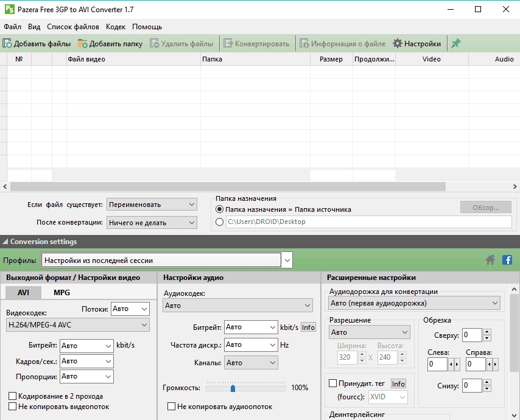
Task: Click Info button next to audio bitrate
Action: click(x=308, y=327)
